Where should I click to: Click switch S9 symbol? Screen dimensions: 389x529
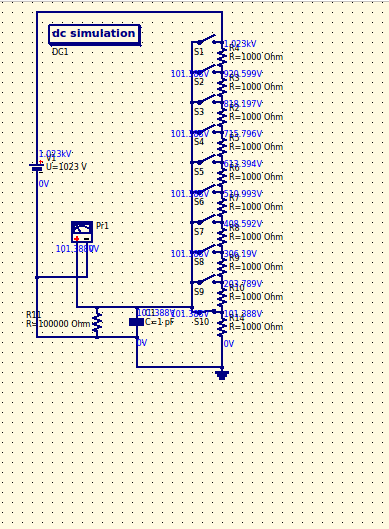point(206,280)
